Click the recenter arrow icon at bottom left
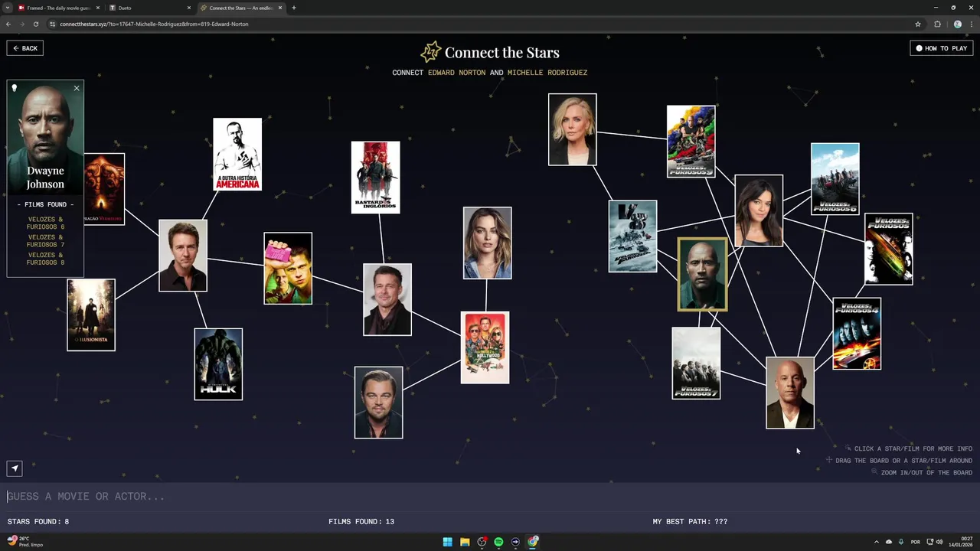980x551 pixels. (x=15, y=468)
